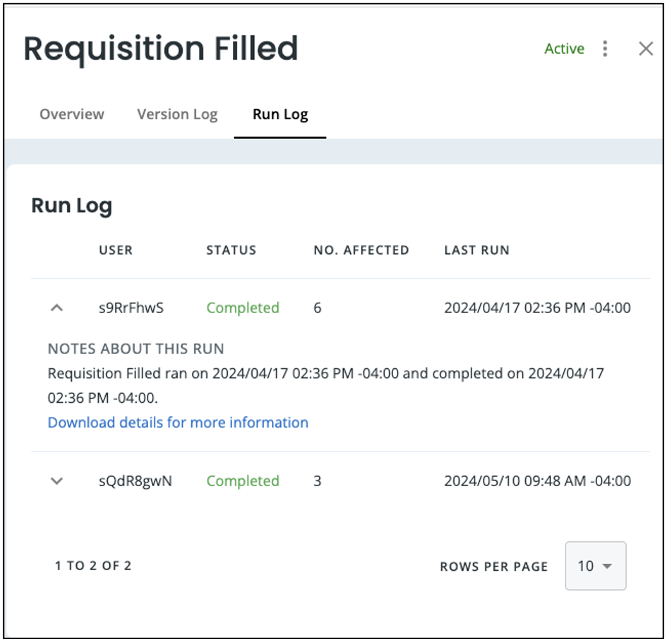
Task: Click the Active status label
Action: tap(564, 49)
